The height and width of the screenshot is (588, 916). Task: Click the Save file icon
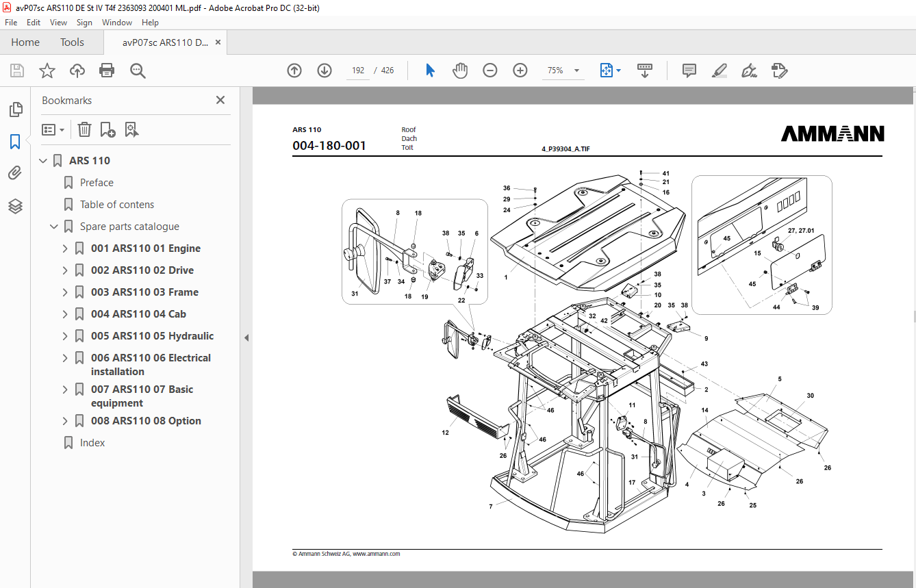(x=17, y=71)
